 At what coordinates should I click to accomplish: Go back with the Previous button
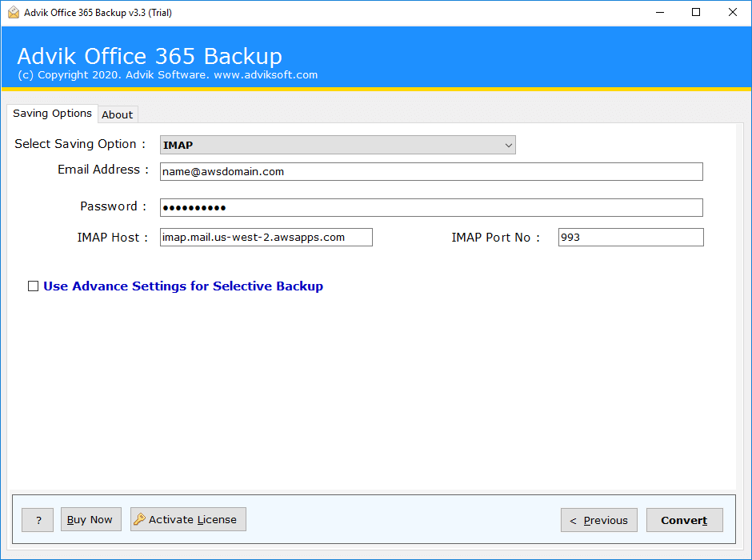599,520
